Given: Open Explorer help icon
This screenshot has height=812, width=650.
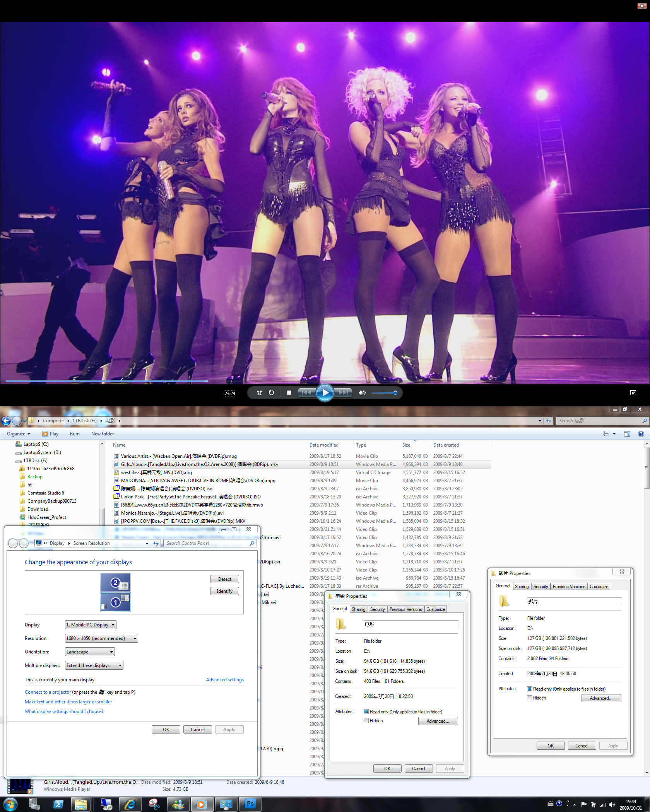Looking at the screenshot, I should tap(641, 434).
